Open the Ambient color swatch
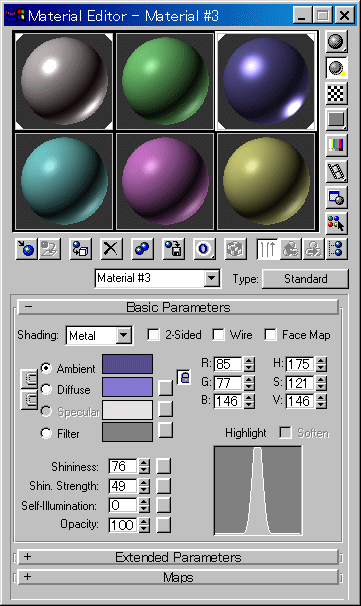The image size is (361, 606). [127, 364]
